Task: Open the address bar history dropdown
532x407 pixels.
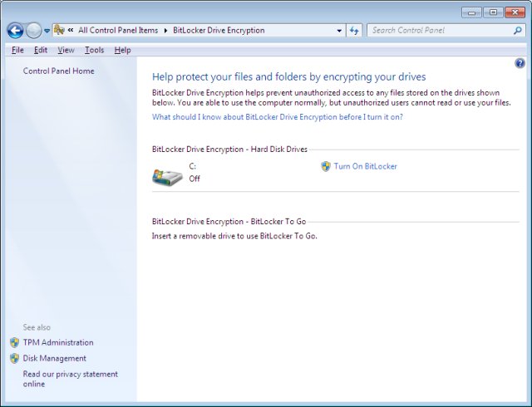Action: pyautogui.click(x=339, y=31)
